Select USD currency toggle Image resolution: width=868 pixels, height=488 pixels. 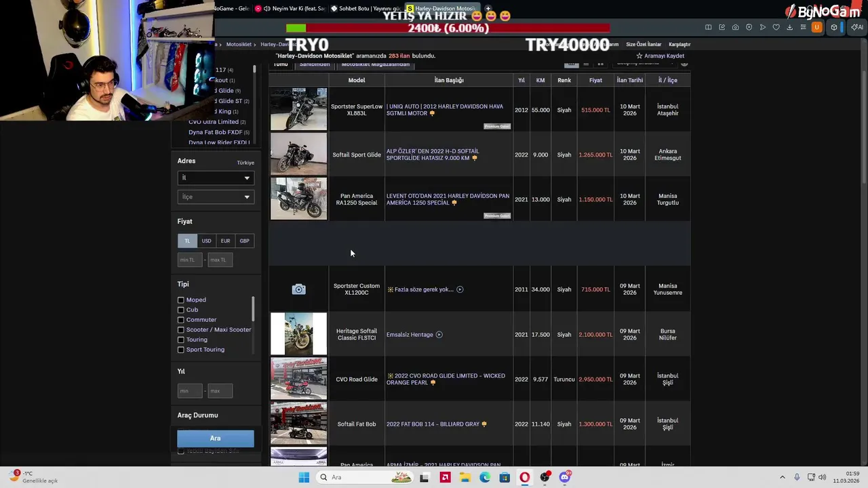tap(206, 241)
